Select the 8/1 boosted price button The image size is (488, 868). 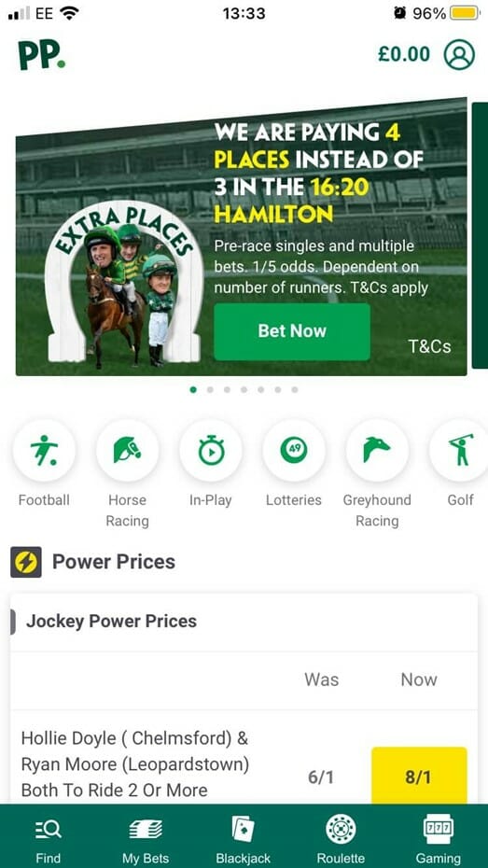coord(419,776)
